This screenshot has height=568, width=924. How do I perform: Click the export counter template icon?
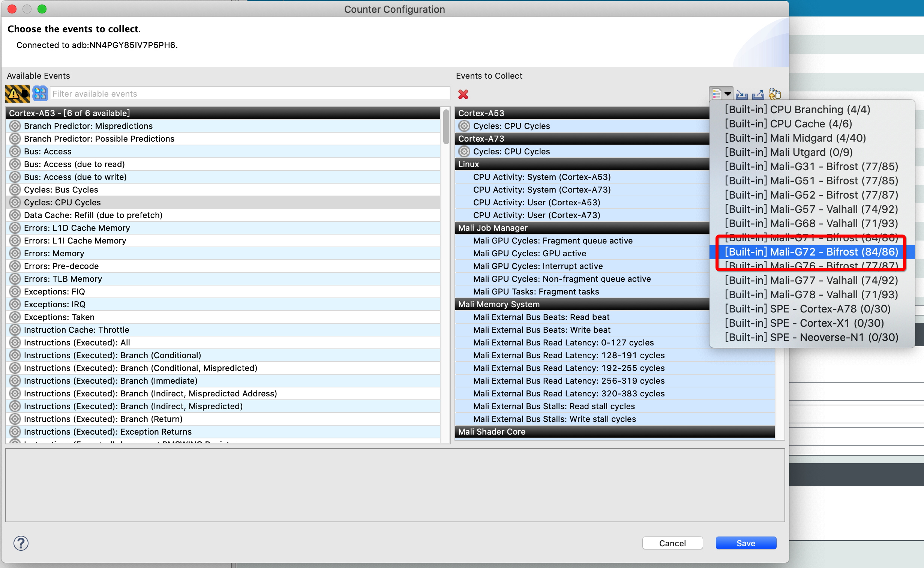click(757, 94)
